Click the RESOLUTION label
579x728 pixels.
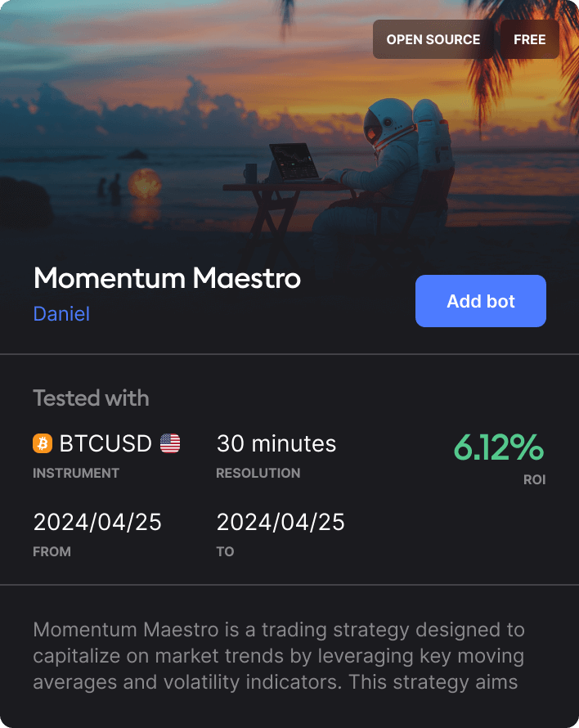click(x=258, y=473)
